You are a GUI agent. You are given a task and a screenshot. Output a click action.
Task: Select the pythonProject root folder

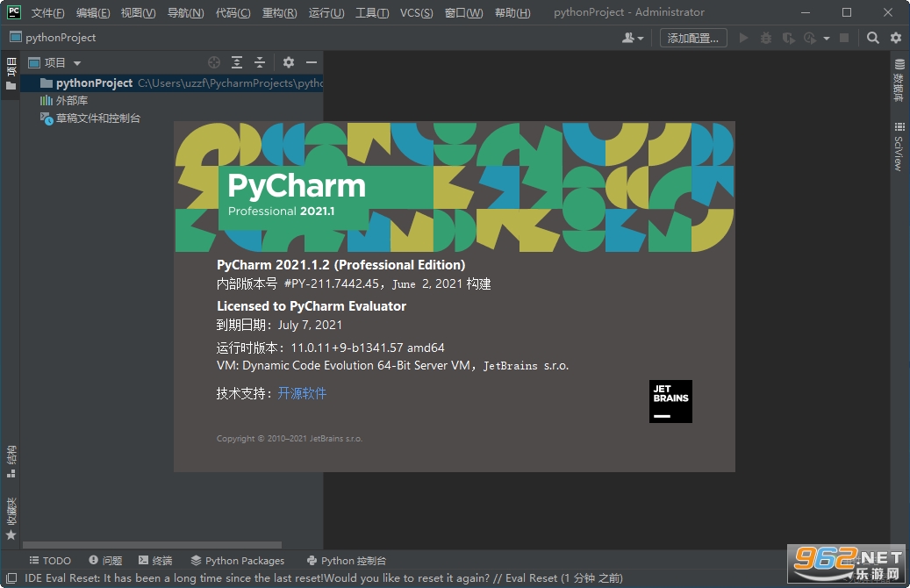(x=172, y=83)
